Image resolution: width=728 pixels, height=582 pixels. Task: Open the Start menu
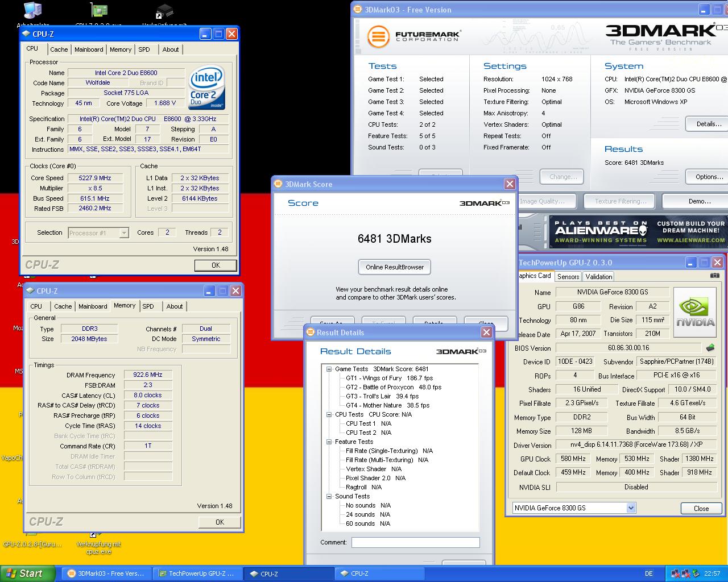28,573
